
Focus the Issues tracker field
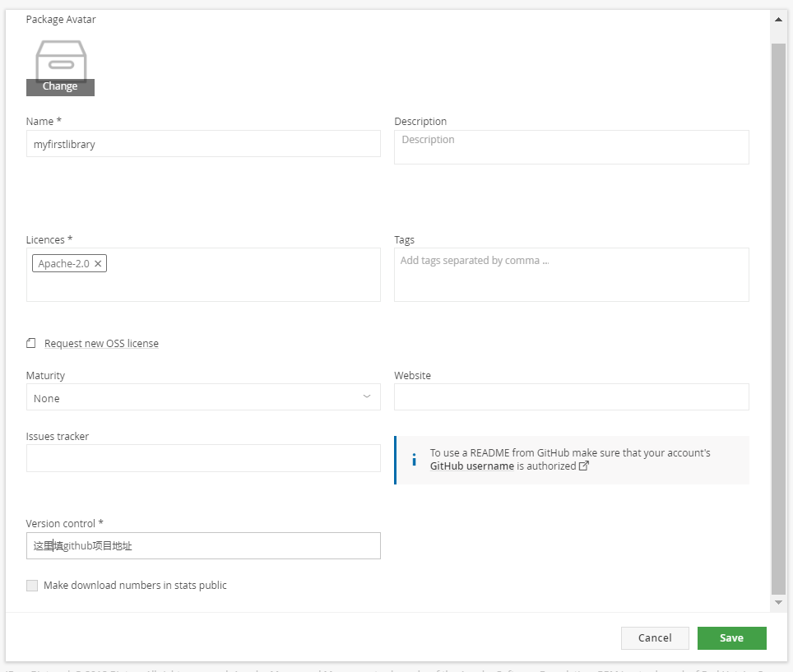[202, 458]
